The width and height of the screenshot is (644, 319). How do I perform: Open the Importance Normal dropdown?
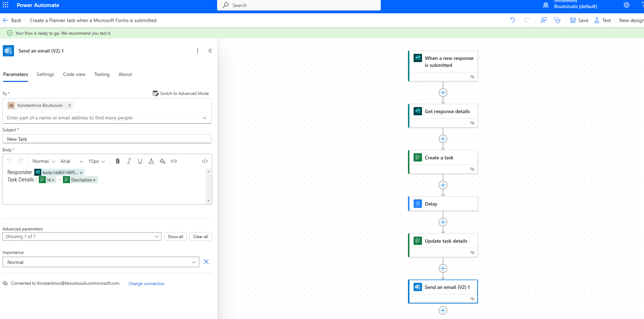[x=101, y=262]
